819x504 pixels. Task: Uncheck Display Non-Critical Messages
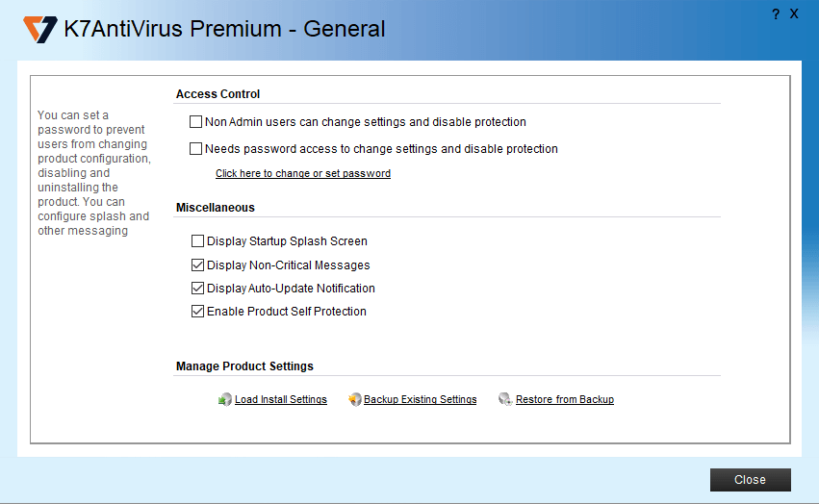(x=198, y=265)
